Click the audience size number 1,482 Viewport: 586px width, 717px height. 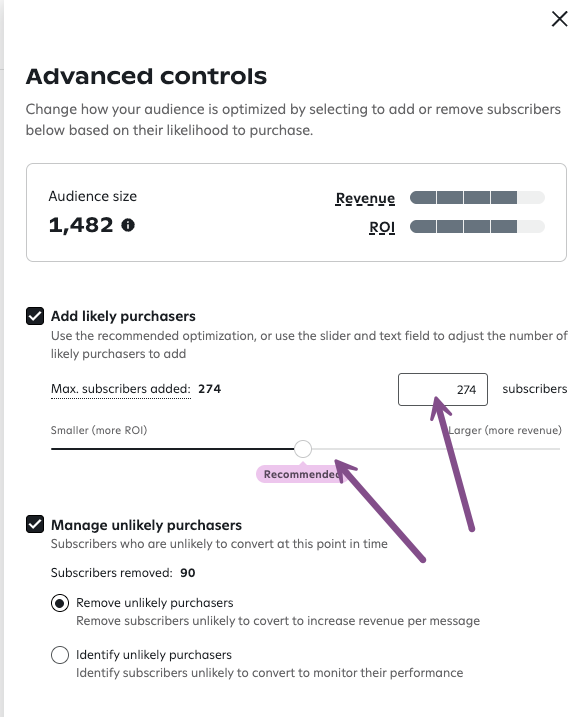point(81,225)
